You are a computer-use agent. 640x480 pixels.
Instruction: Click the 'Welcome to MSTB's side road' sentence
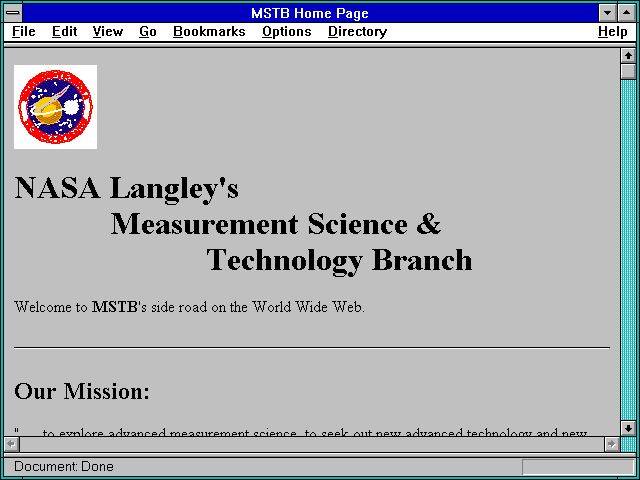(x=189, y=307)
